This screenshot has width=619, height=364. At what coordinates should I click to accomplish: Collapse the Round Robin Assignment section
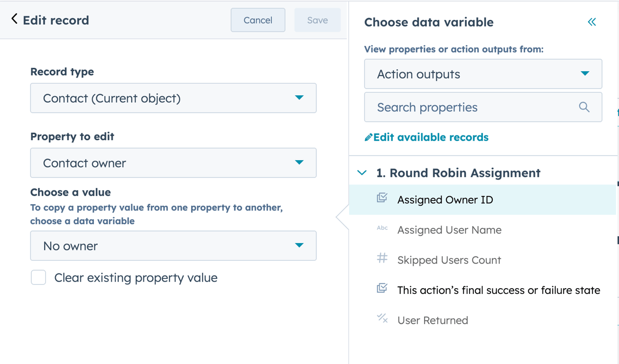point(362,173)
